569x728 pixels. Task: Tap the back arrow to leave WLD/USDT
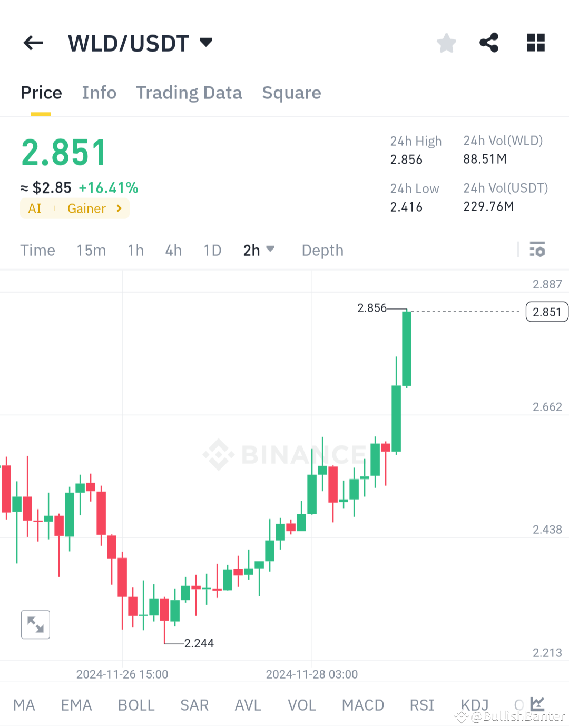click(33, 43)
